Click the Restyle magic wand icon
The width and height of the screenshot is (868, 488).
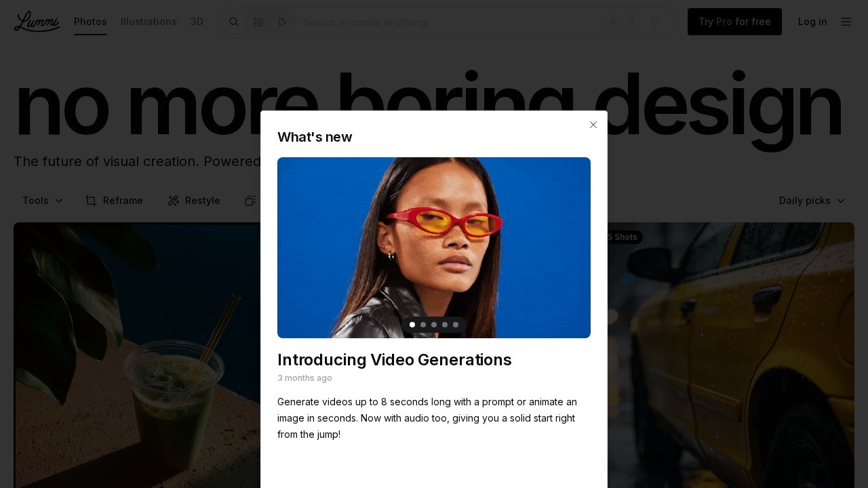pos(173,201)
